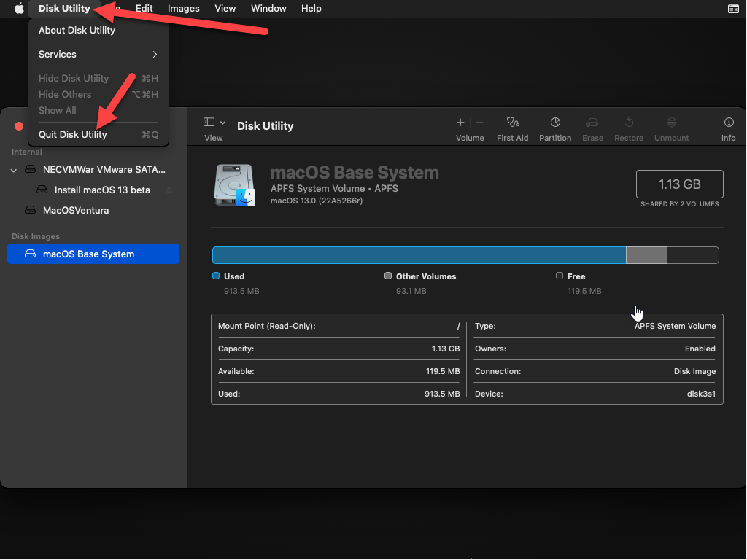Click the Unmount toolbar icon
The image size is (747, 560).
tap(672, 123)
